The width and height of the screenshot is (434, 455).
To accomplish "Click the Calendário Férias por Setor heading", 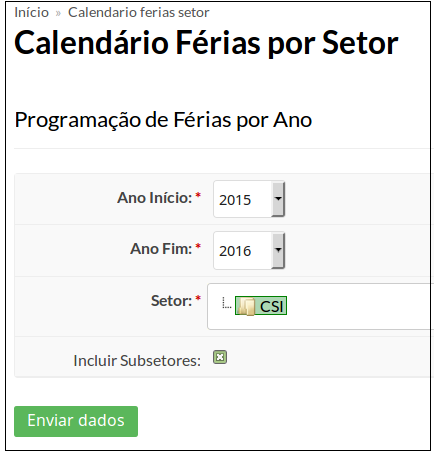I will [x=206, y=43].
